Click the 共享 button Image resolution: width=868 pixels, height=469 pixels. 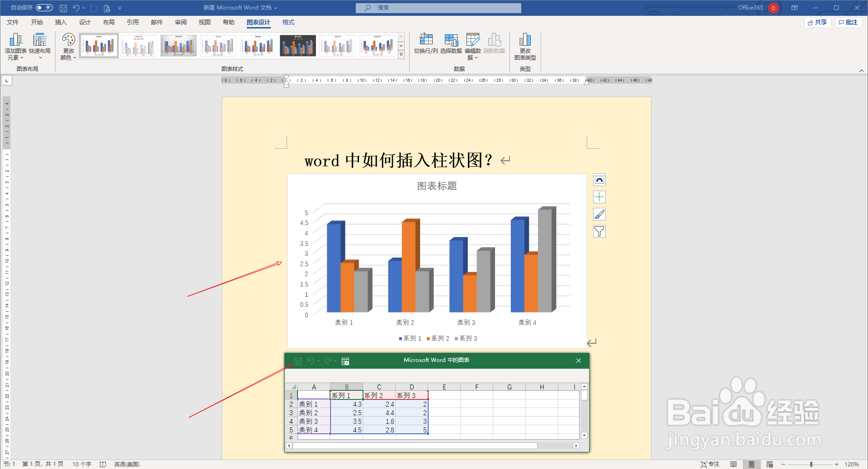pos(817,22)
